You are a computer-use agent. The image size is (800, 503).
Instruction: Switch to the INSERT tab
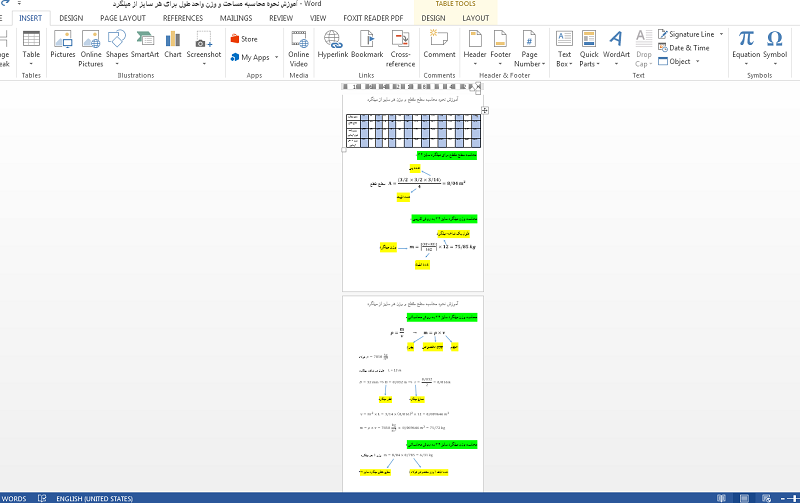coord(31,18)
